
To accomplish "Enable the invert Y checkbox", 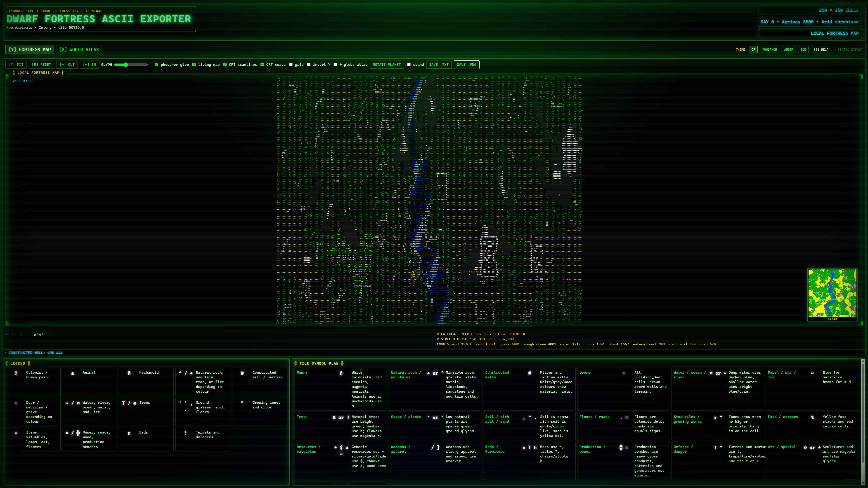I will (309, 65).
